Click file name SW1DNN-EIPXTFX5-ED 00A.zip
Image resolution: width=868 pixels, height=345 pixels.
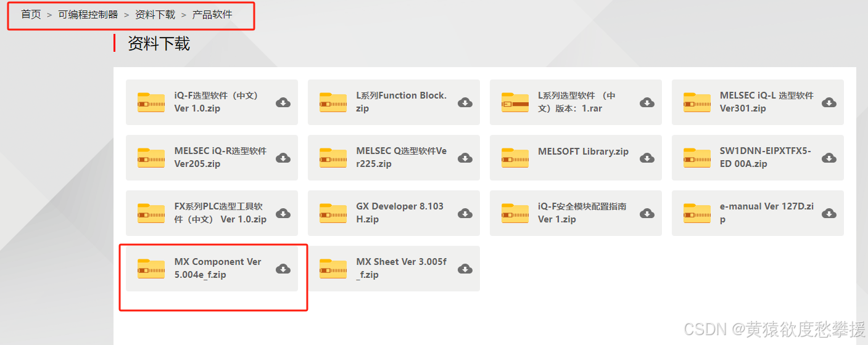[766, 158]
